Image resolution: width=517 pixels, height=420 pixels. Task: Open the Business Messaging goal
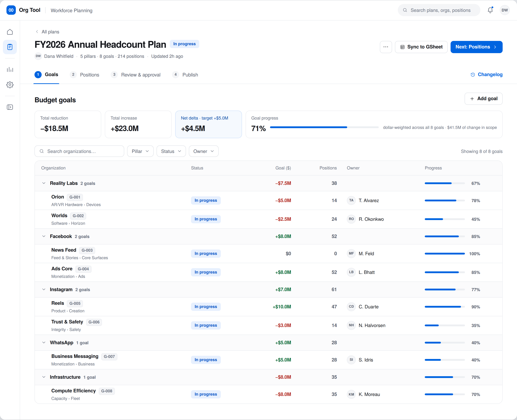(x=268, y=360)
